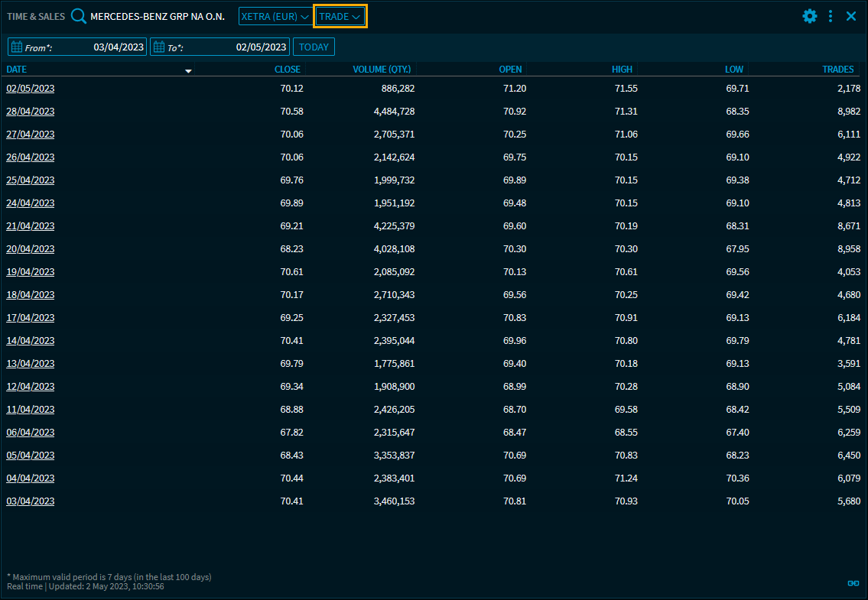Click the link chain icon at bottom right
This screenshot has height=600, width=868.
[x=853, y=583]
